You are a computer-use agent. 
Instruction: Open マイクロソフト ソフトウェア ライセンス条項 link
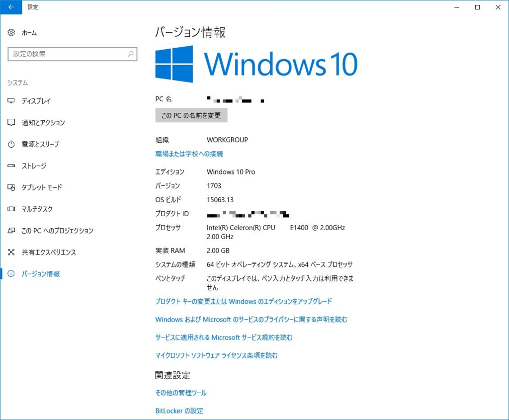coord(216,355)
